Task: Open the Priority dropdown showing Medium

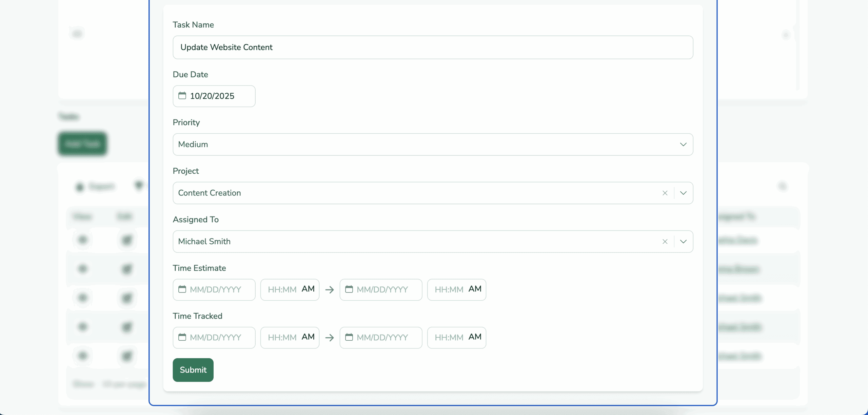Action: [x=432, y=145]
